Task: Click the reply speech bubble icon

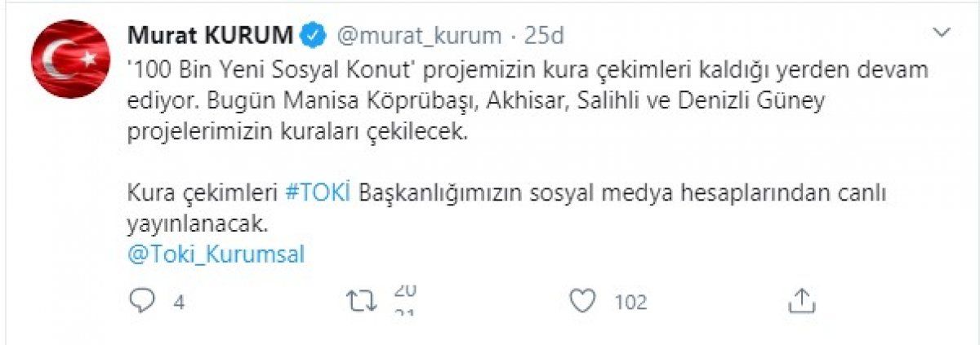Action: [142, 302]
